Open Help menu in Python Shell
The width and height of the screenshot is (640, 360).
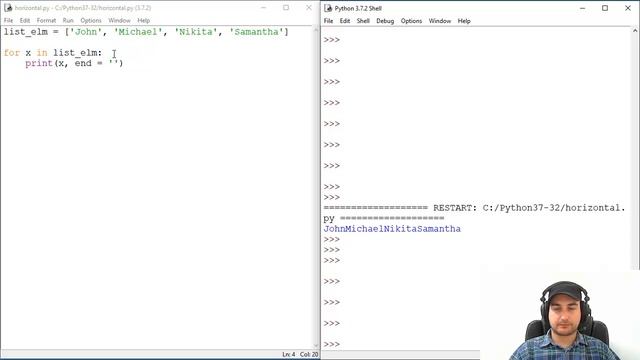tap(464, 21)
